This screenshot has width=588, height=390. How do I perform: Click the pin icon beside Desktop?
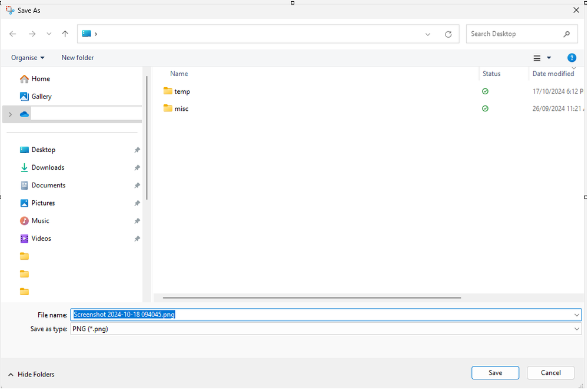(x=137, y=150)
